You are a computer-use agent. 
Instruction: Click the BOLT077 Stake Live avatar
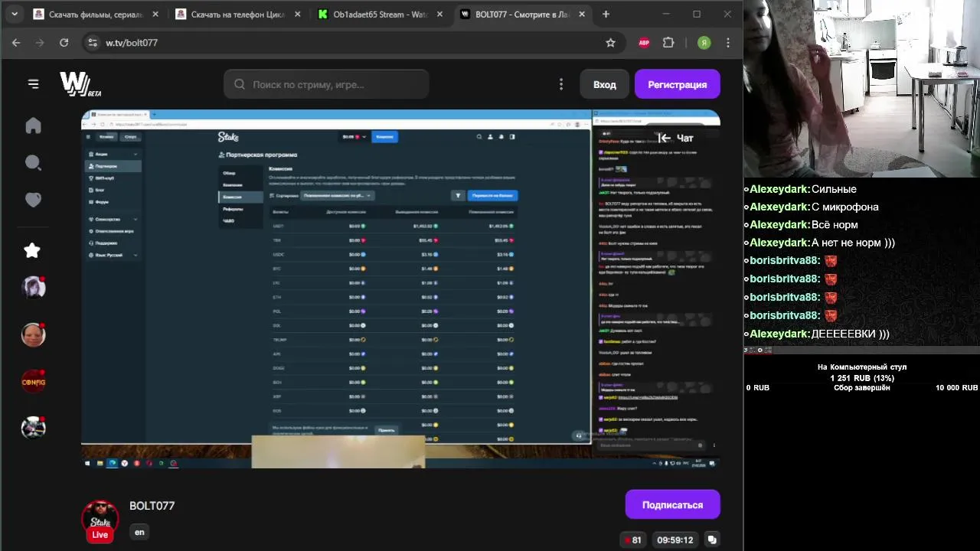click(x=100, y=519)
